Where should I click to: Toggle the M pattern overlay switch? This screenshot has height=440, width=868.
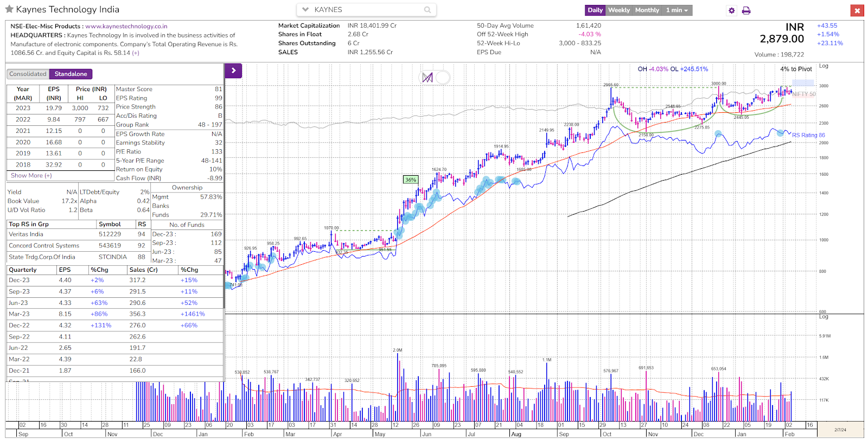click(x=436, y=78)
